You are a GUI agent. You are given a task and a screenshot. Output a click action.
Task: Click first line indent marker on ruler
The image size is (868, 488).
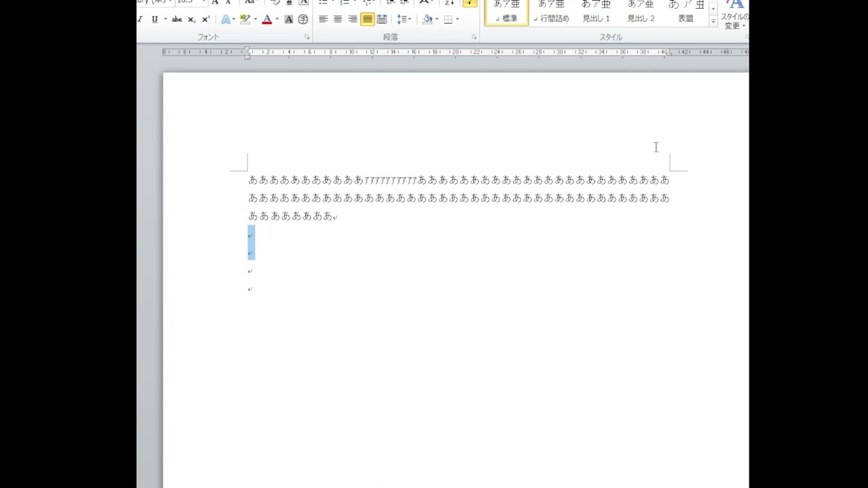click(248, 49)
